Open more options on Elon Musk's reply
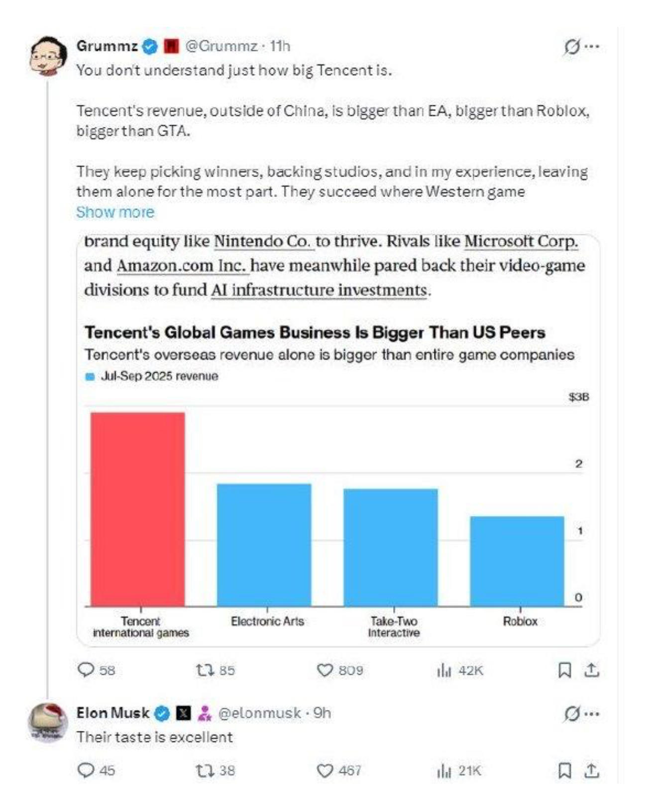 tap(592, 714)
